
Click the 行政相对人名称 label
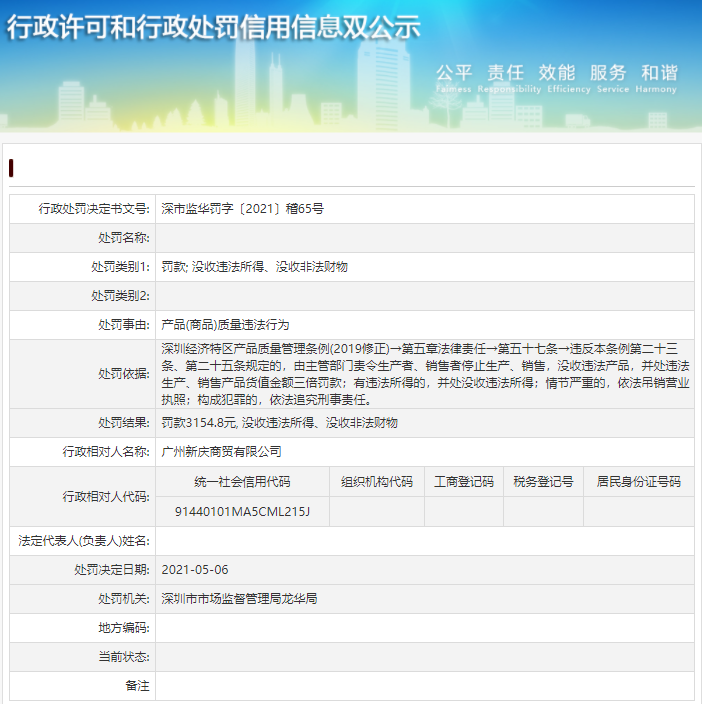106,452
